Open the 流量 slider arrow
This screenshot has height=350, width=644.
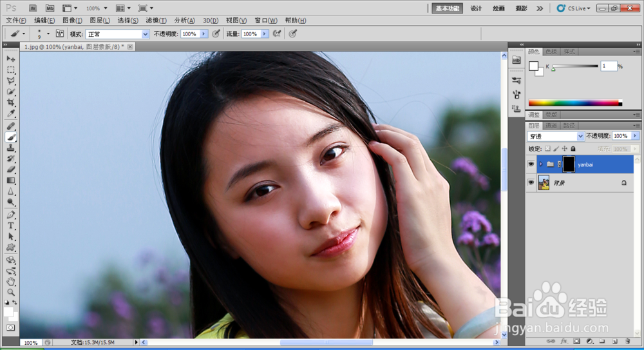[x=265, y=34]
